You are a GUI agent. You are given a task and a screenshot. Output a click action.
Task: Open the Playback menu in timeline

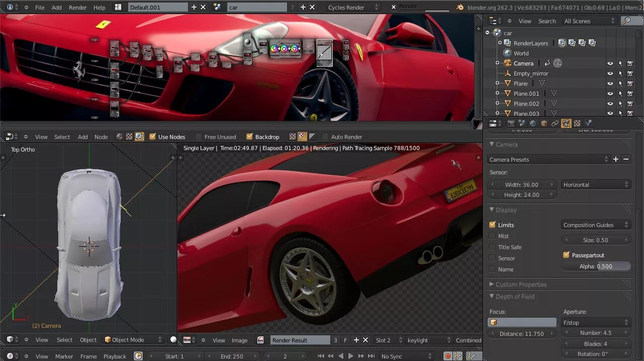[115, 356]
